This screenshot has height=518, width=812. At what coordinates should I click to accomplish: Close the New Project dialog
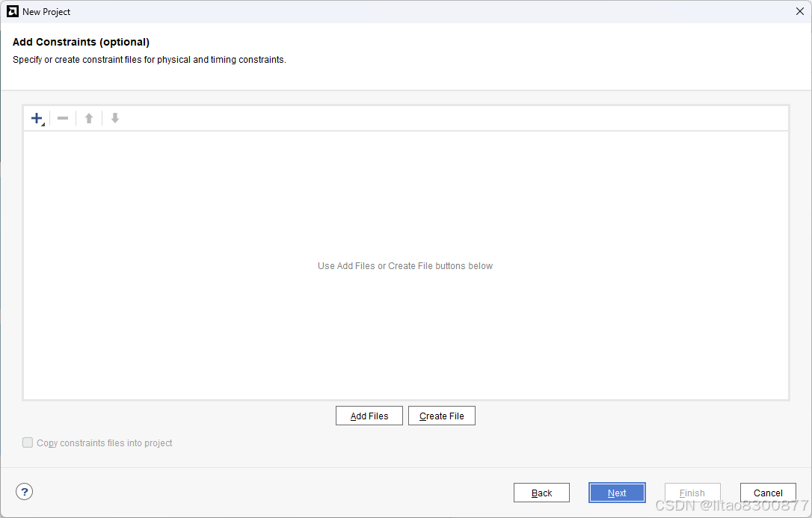click(799, 11)
